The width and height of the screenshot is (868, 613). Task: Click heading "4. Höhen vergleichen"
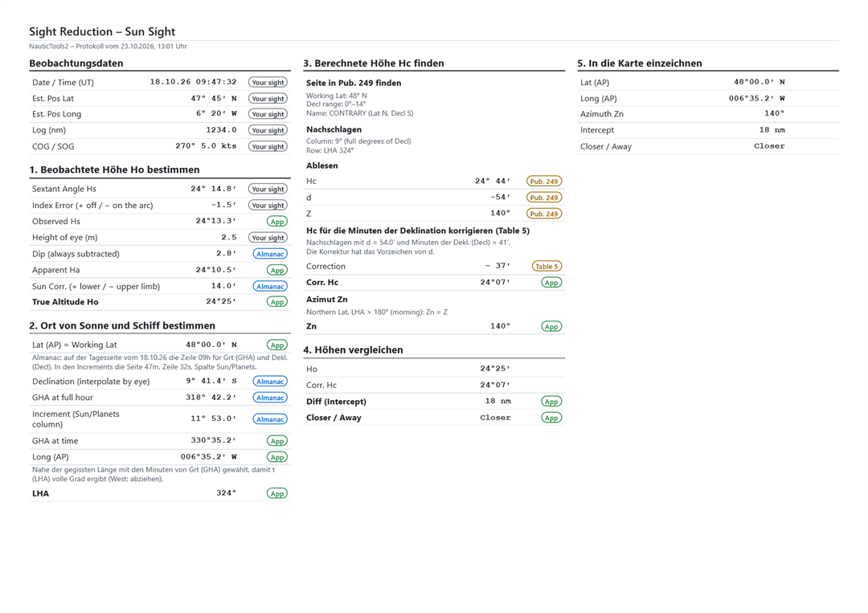click(x=353, y=349)
